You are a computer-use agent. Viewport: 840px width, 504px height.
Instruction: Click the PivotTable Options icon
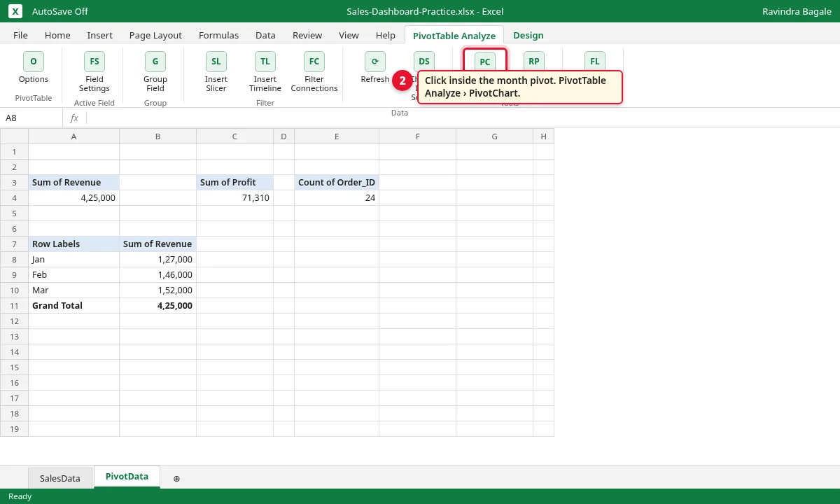[34, 62]
